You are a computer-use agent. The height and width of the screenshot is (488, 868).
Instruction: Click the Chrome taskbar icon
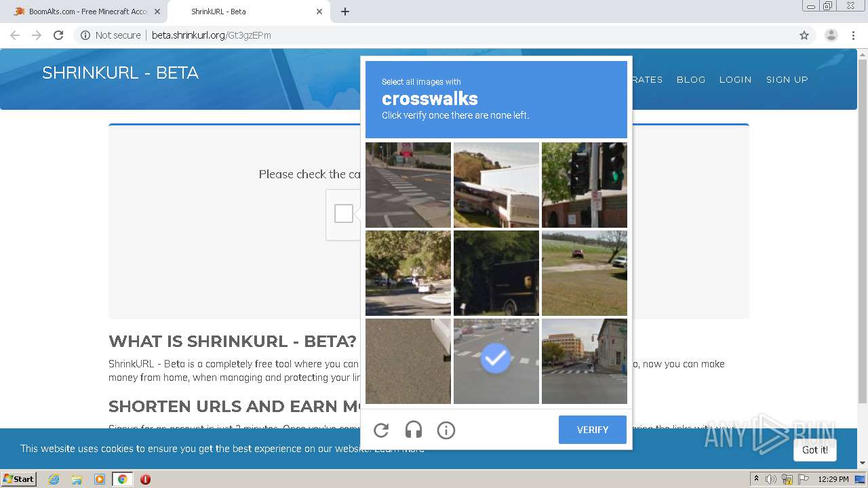click(122, 479)
